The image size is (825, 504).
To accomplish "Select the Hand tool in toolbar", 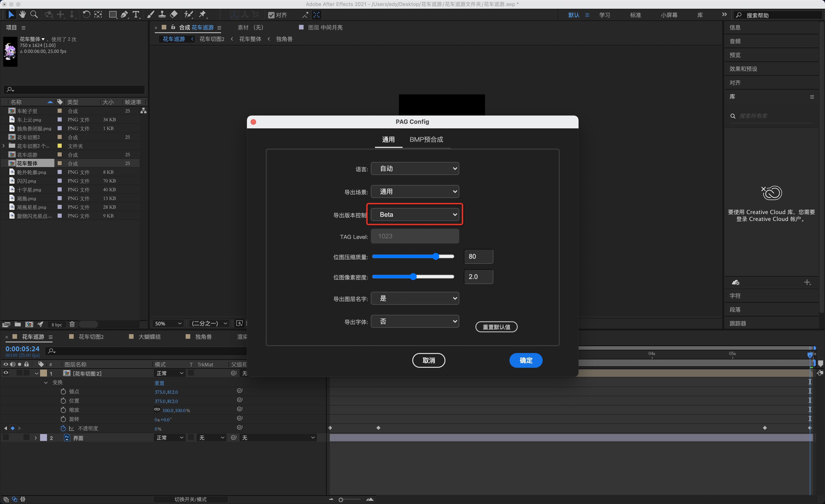I will [22, 14].
